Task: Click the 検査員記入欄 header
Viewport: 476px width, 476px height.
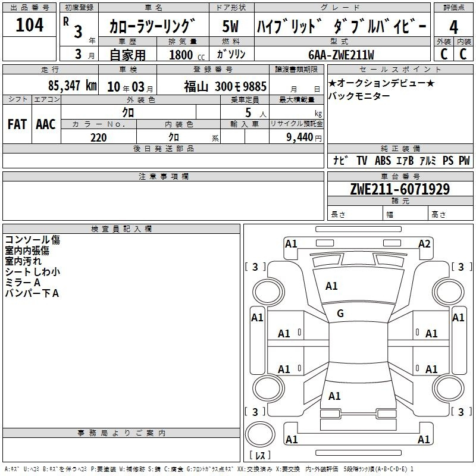Action: click(x=121, y=229)
